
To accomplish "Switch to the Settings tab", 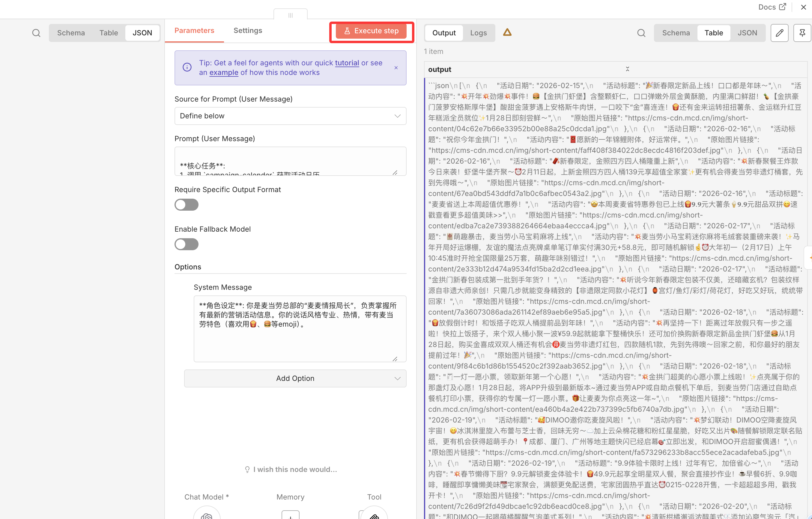I will tap(247, 30).
